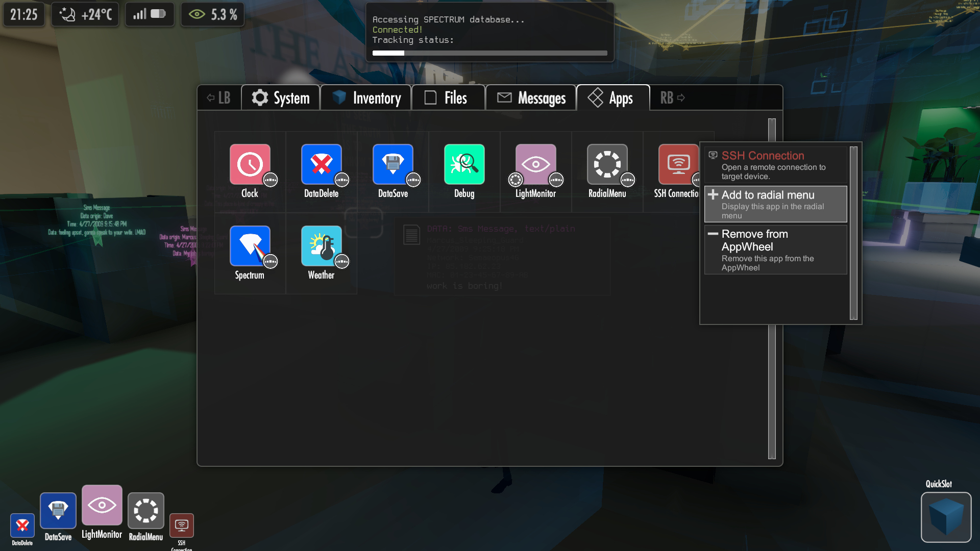Launch the DataSave app icon
Screen dimensions: 980x551
click(x=393, y=164)
